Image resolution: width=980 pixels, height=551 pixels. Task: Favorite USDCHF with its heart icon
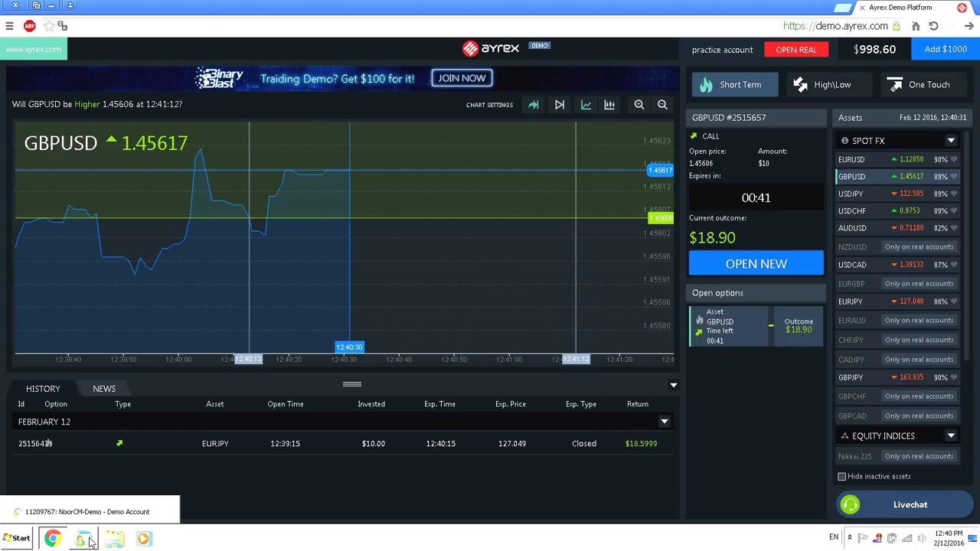(x=953, y=211)
